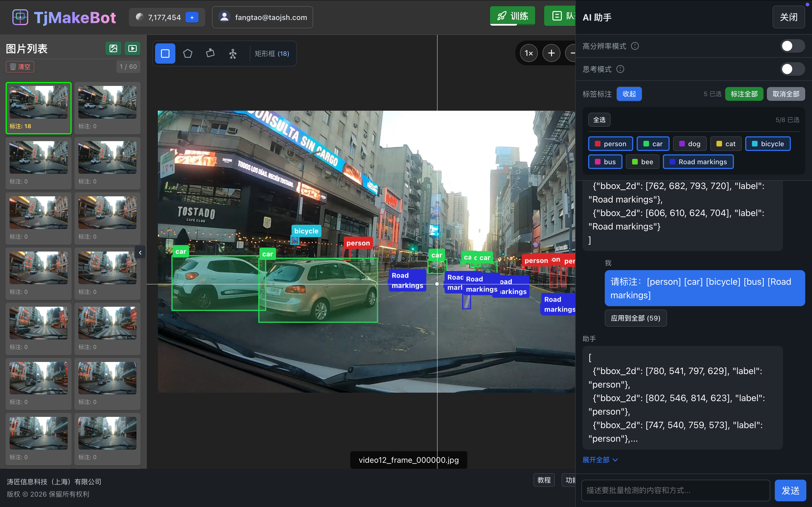Collapse the label panel with 收起
Screen dimensions: 812x507
629,94
